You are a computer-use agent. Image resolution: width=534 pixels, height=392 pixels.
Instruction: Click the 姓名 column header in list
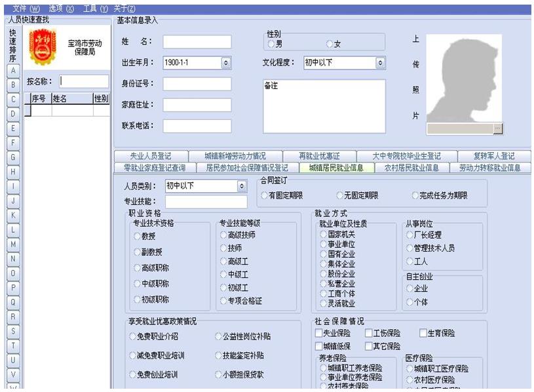[72, 99]
